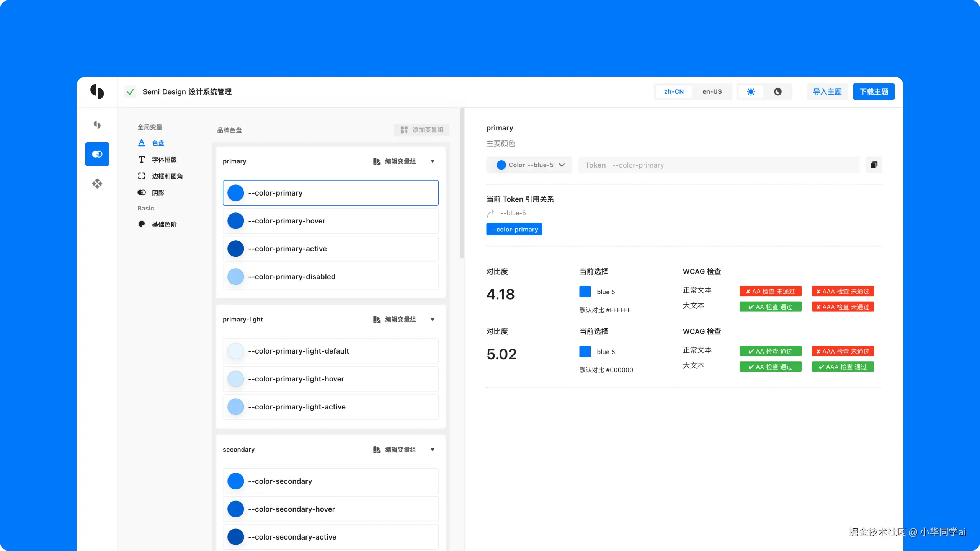
Task: Collapse the primary-light group arrow
Action: pos(433,320)
